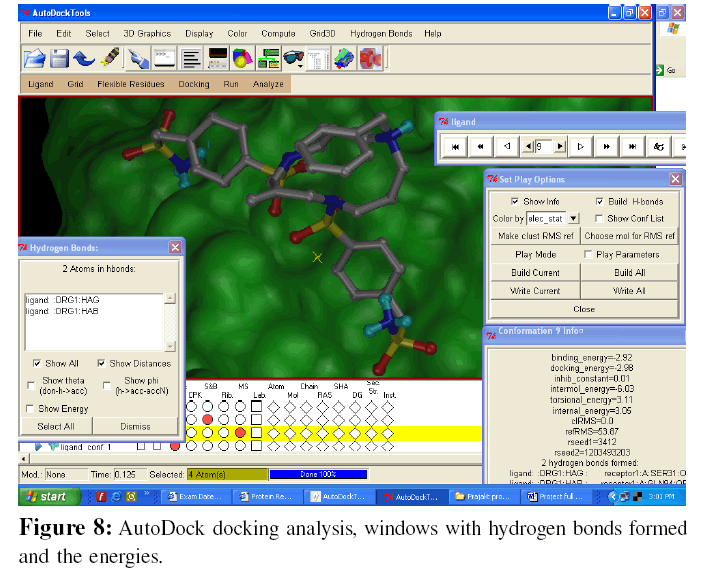Viewport: 711px width, 578px height.
Task: Click the save floppy disk icon
Action: click(x=60, y=58)
